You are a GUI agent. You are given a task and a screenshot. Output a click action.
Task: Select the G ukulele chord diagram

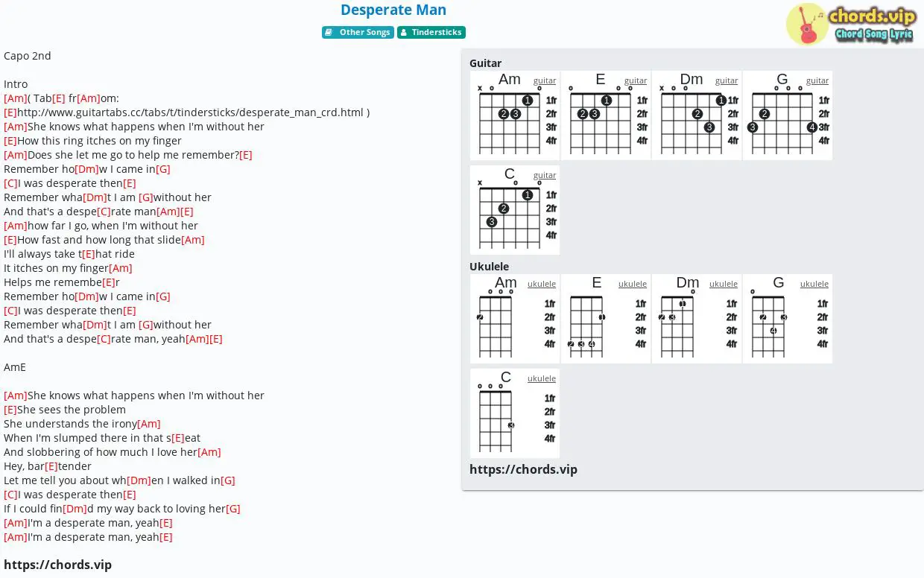click(x=788, y=319)
